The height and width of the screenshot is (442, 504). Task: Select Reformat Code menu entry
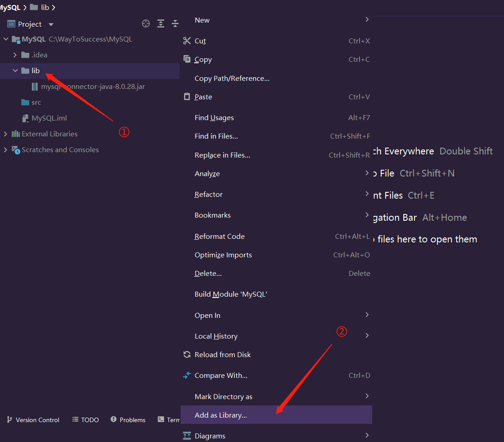(x=276, y=237)
